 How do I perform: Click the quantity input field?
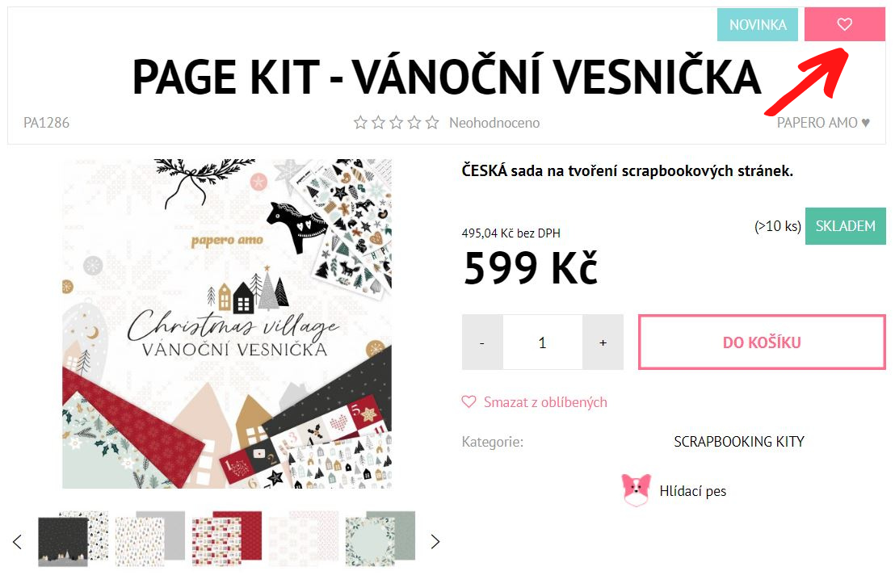coord(542,342)
